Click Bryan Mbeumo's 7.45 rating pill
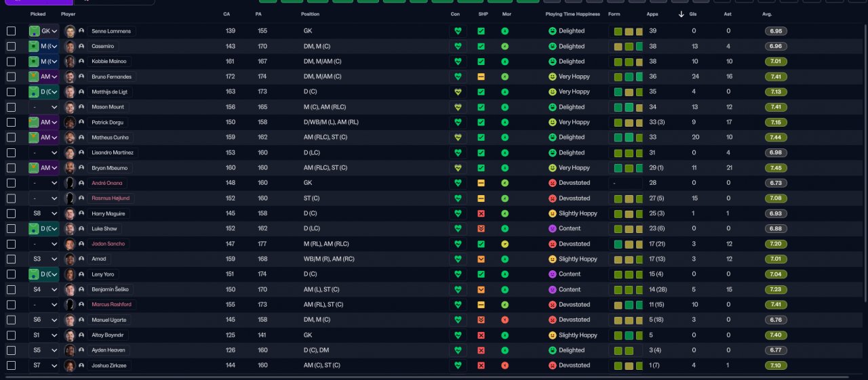The height and width of the screenshot is (380, 868). tap(776, 168)
